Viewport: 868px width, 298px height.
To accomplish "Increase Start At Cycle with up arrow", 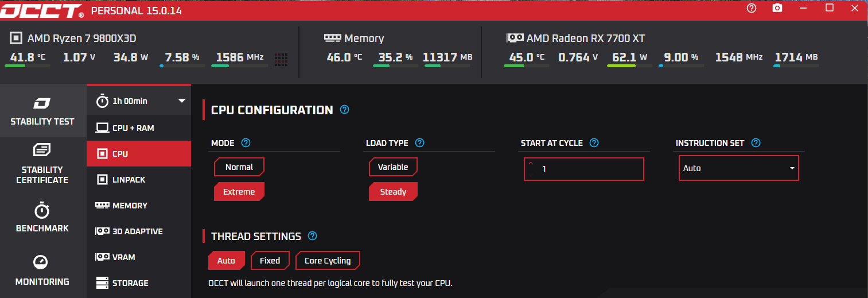I will click(531, 164).
